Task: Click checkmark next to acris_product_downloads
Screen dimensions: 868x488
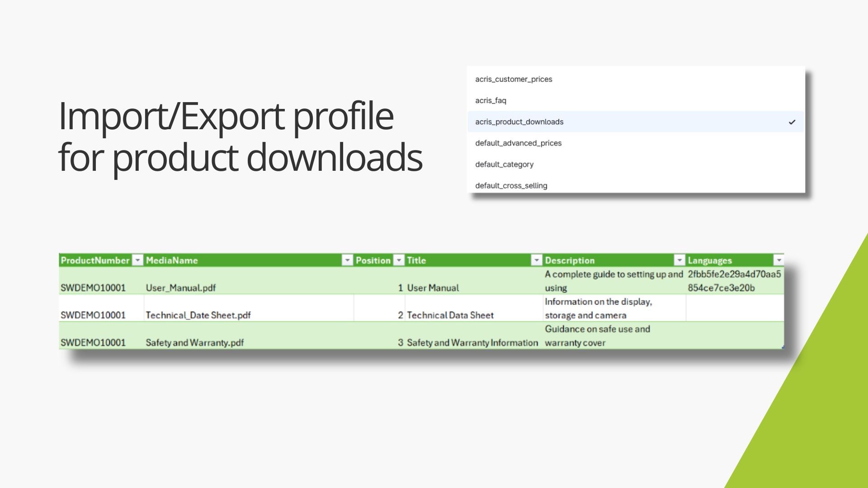Action: coord(792,122)
